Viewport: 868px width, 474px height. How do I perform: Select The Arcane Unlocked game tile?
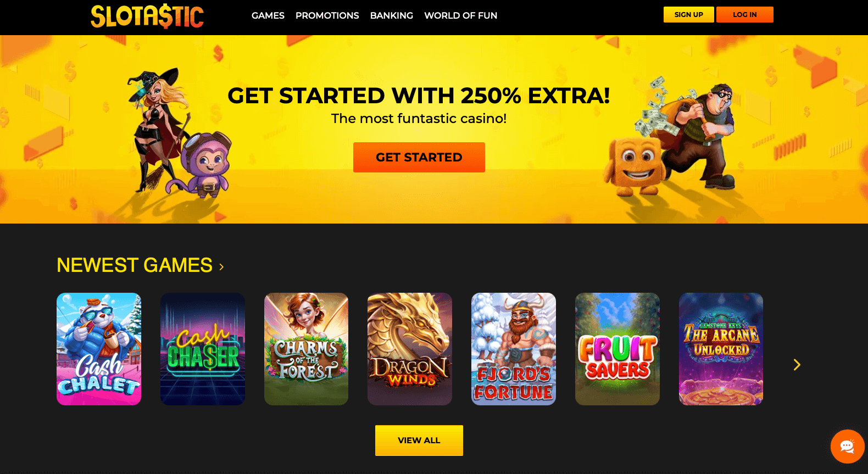pos(721,349)
